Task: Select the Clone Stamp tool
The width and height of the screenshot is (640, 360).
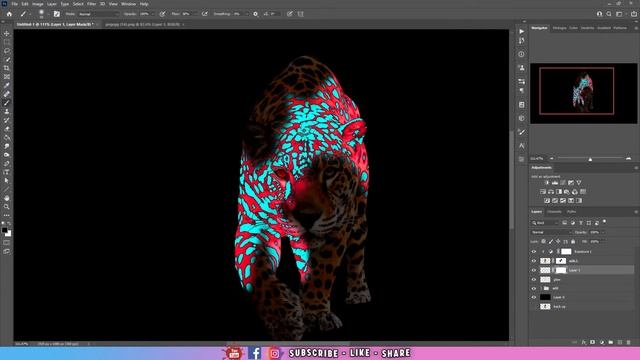Action: 7,111
